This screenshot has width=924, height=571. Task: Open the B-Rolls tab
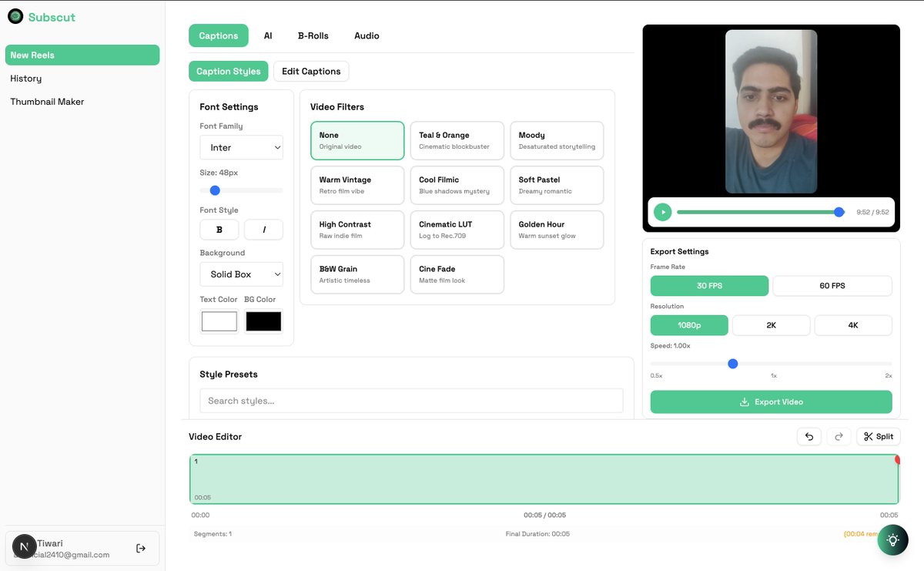313,35
